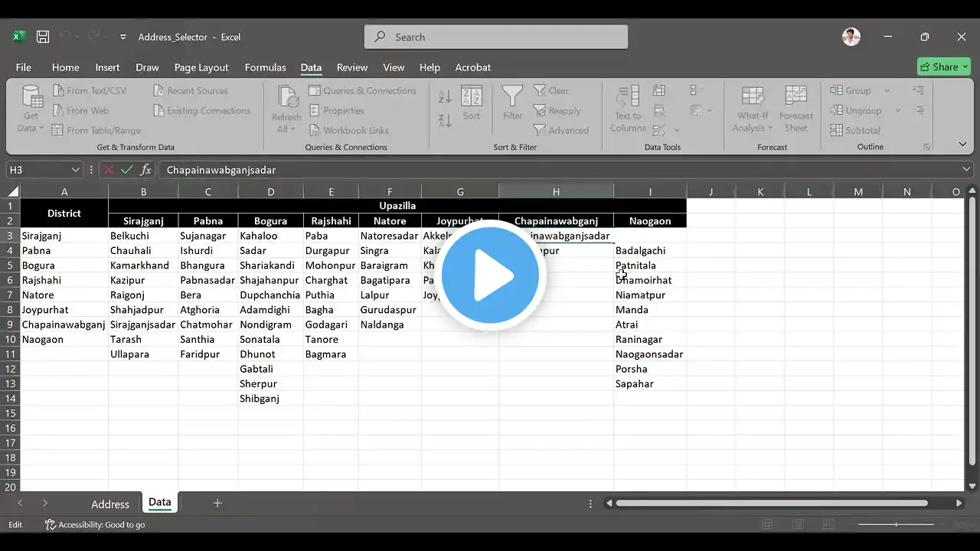Expand the Manage Data Model dropdown arrow
Viewport: 980px width, 551px height.
[x=709, y=110]
